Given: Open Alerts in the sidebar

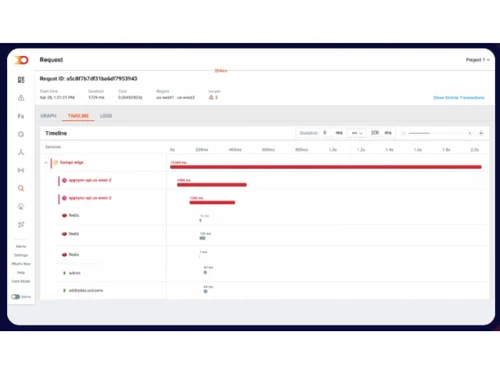Looking at the screenshot, I should (x=21, y=246).
